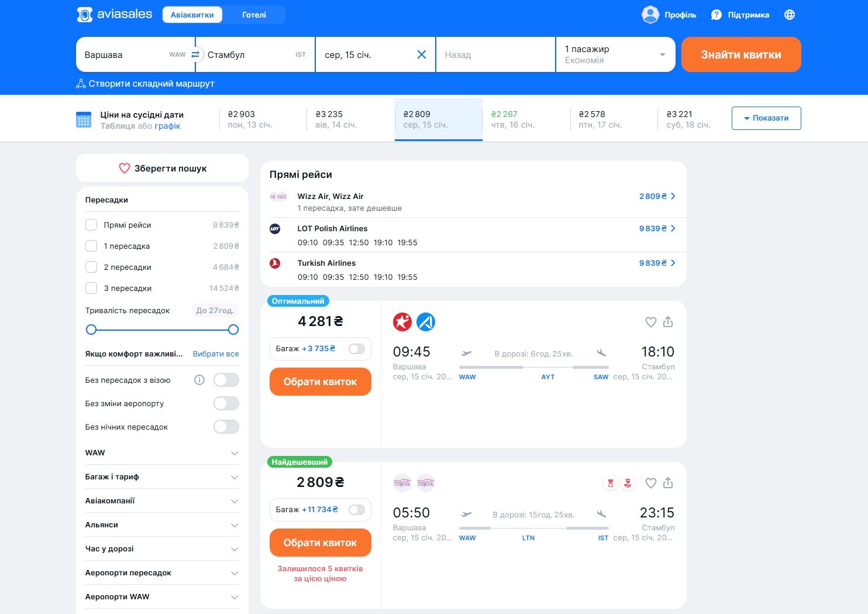Expand the WAW filter section

[162, 453]
